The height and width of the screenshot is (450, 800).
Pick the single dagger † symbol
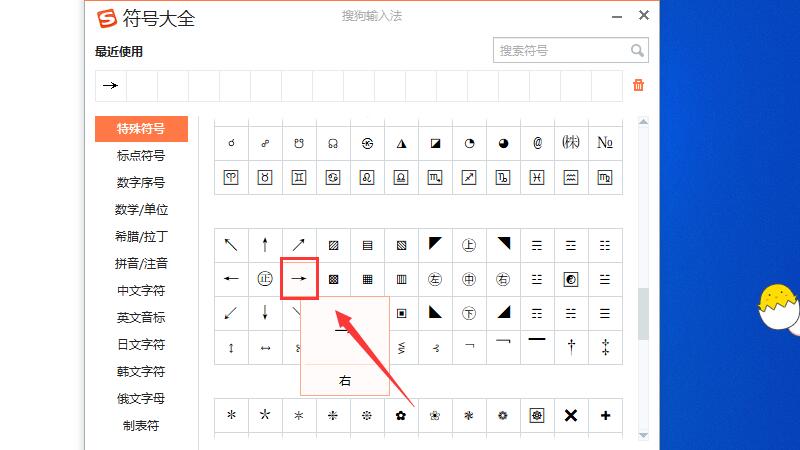coord(571,347)
